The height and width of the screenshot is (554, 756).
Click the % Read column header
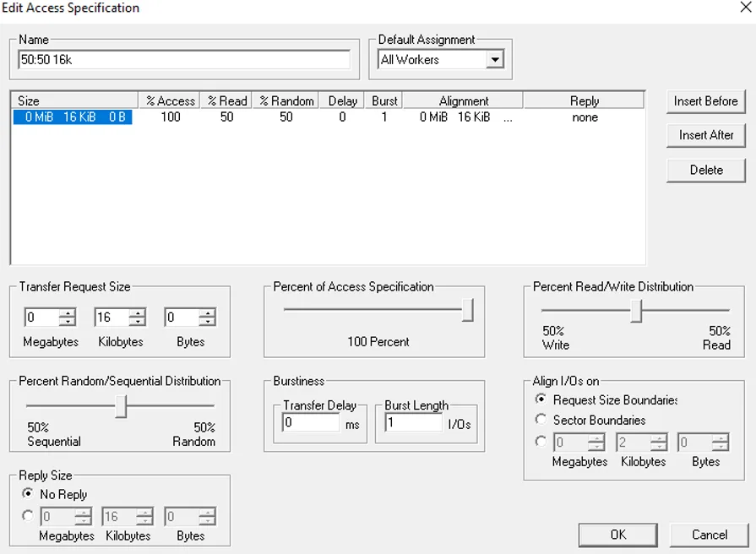tap(226, 100)
